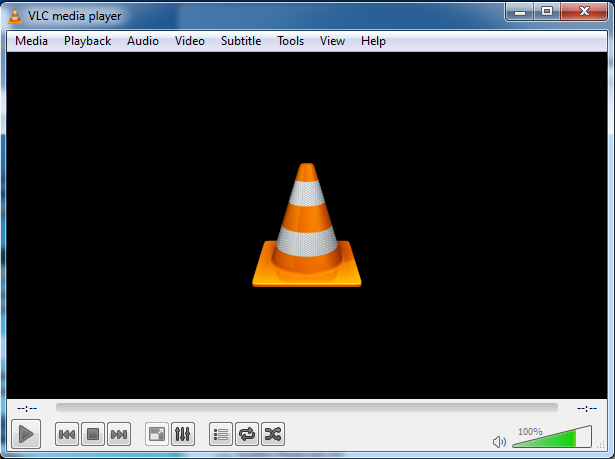The width and height of the screenshot is (615, 459).
Task: Click the large cone in video area
Action: coord(307,225)
